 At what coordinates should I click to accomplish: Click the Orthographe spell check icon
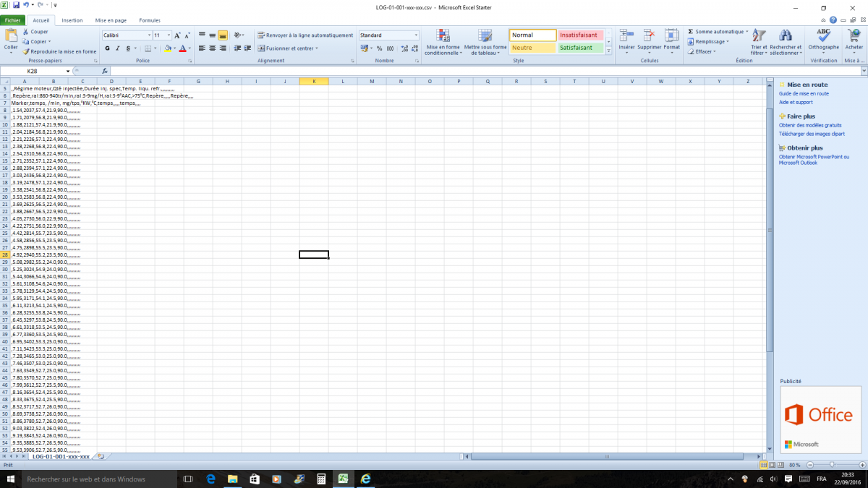point(823,35)
